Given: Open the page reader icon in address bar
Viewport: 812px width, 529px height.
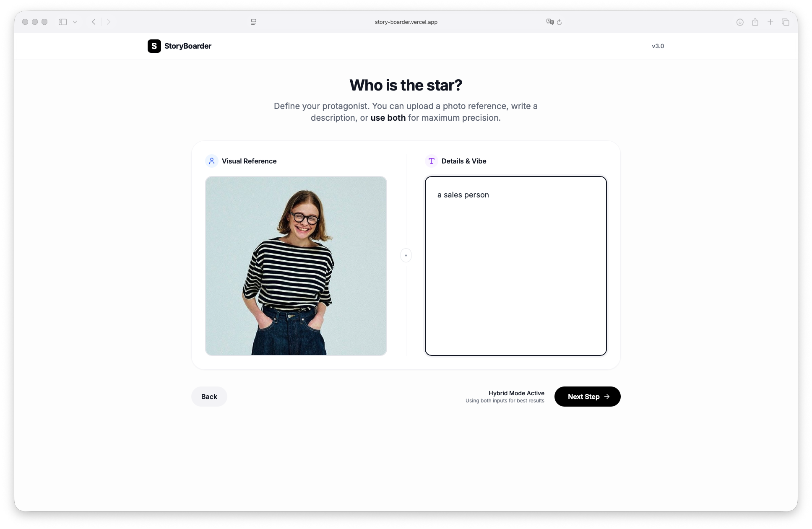Looking at the screenshot, I should [253, 22].
